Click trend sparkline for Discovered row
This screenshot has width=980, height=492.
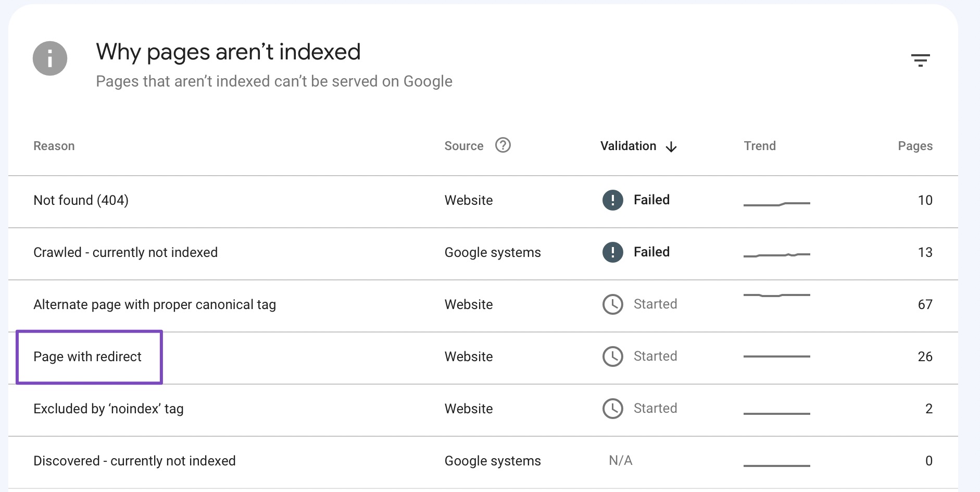coord(777,466)
